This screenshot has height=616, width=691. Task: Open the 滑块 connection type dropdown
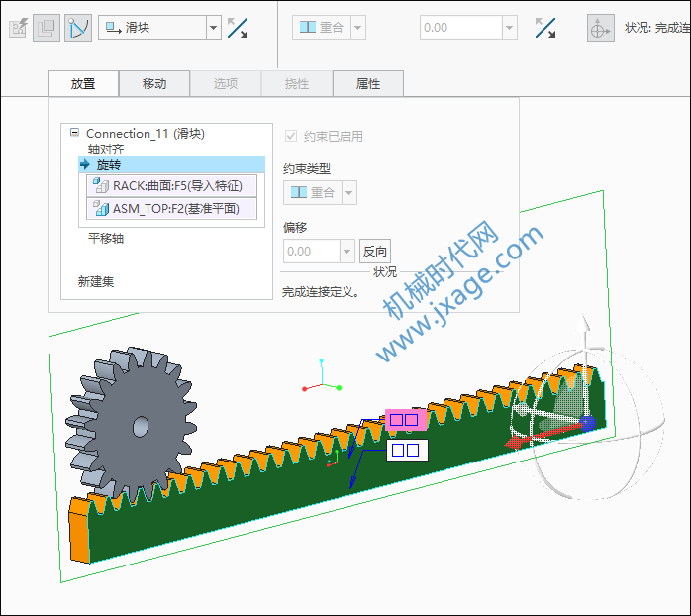pos(213,28)
